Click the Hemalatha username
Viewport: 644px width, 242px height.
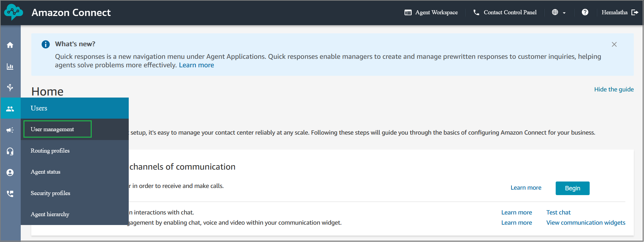click(614, 13)
